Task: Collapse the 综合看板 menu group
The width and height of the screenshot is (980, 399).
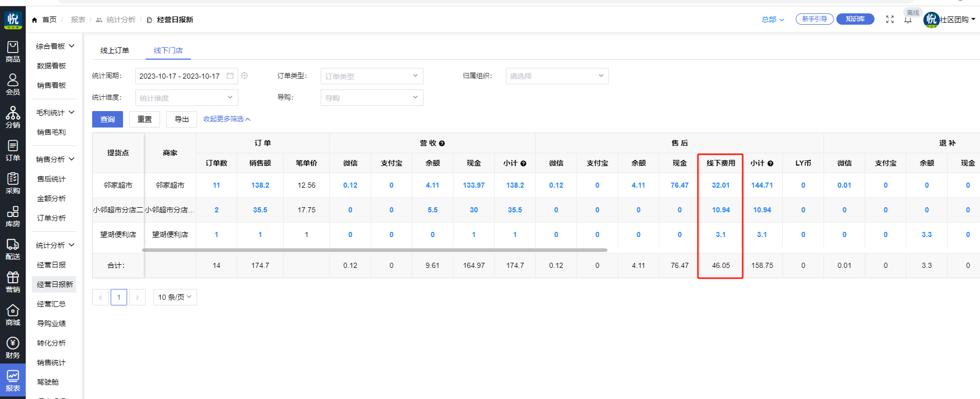Action: (55, 46)
